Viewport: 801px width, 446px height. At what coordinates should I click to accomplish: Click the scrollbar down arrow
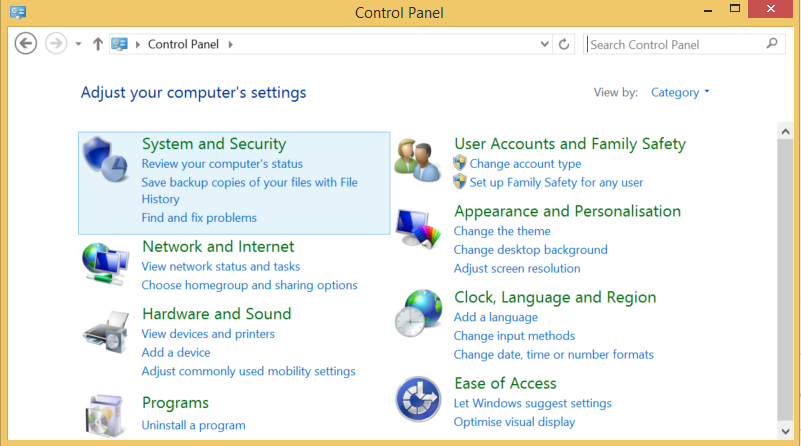tap(785, 432)
